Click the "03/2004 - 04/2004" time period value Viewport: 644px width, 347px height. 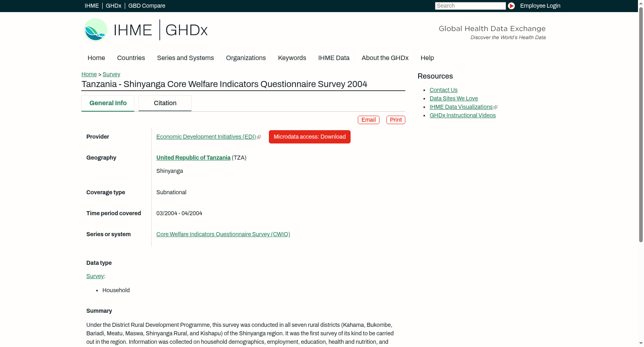pos(180,214)
